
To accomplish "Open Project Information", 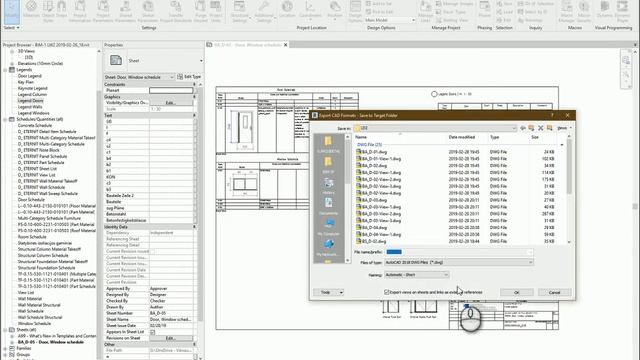I will (x=80, y=11).
